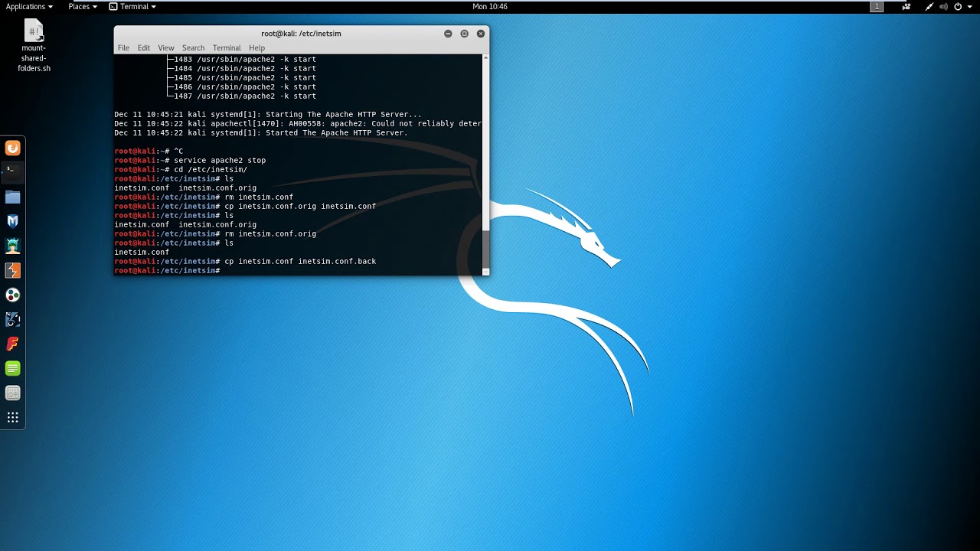This screenshot has width=980, height=551.
Task: Minimize the terminal window
Action: [448, 34]
